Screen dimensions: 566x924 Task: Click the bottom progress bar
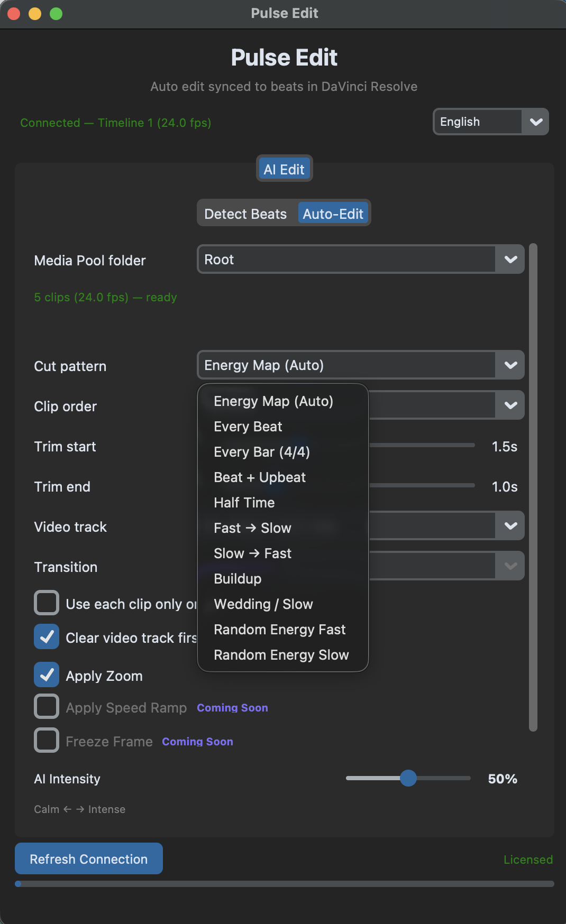pyautogui.click(x=285, y=884)
